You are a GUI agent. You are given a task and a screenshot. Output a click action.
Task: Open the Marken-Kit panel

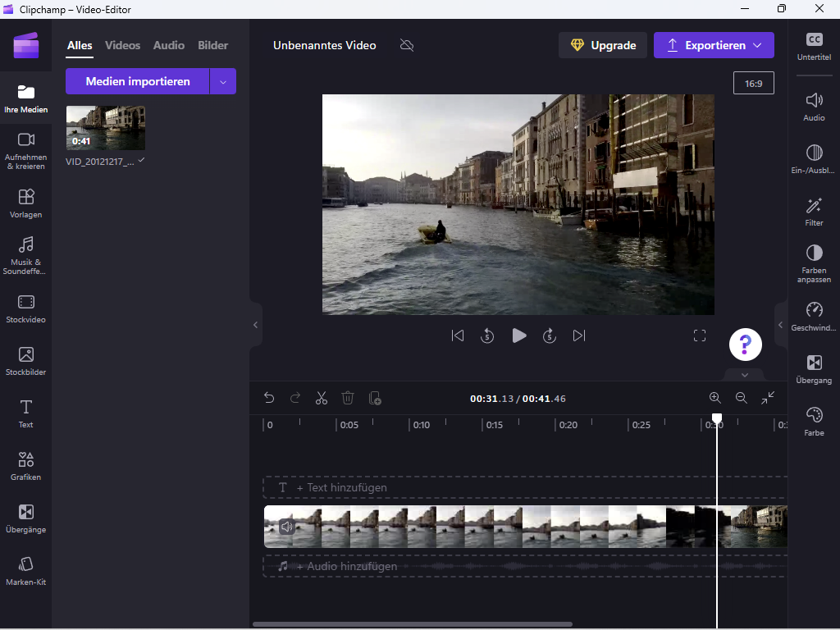click(x=25, y=570)
